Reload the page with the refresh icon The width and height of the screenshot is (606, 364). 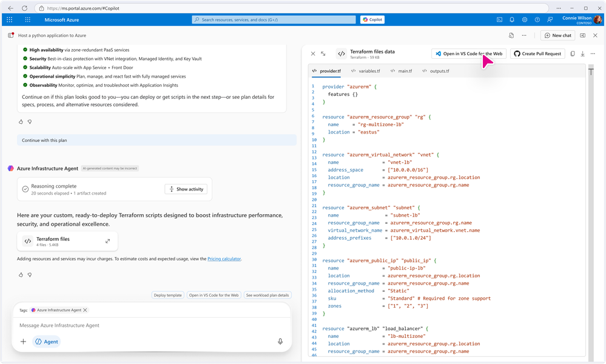24,8
